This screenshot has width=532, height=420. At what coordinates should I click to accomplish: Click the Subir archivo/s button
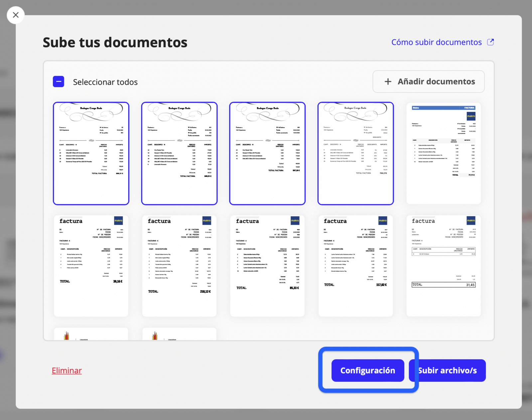(447, 370)
